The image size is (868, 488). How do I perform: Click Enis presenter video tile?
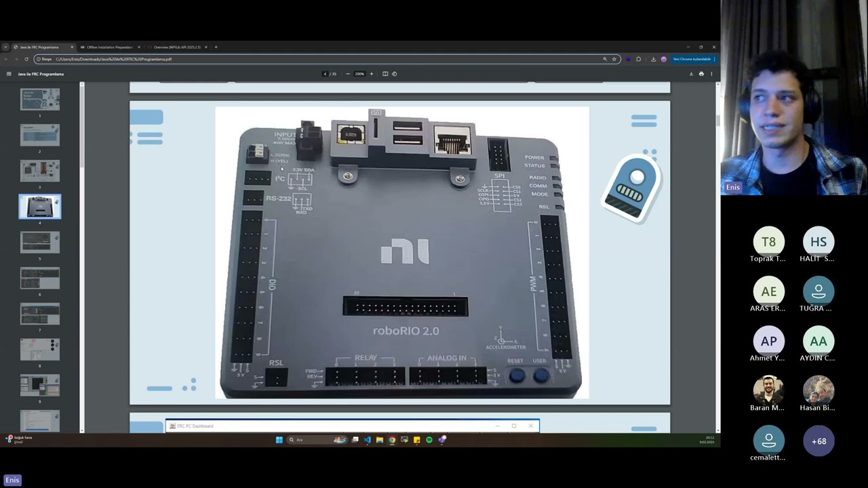click(794, 98)
